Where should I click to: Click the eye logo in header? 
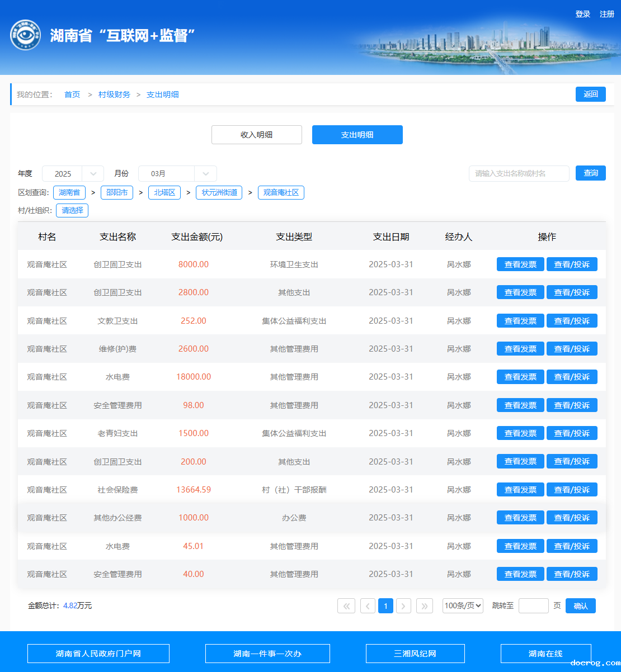[25, 35]
